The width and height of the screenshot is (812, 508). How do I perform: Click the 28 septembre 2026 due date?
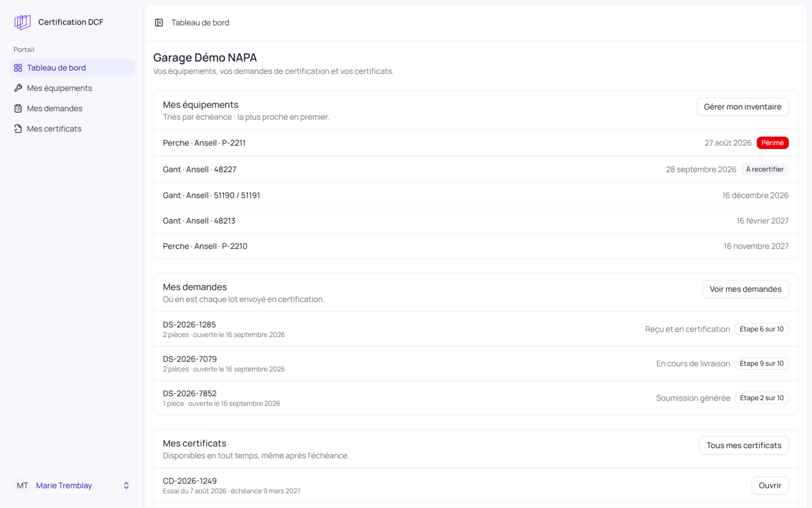[x=701, y=169]
